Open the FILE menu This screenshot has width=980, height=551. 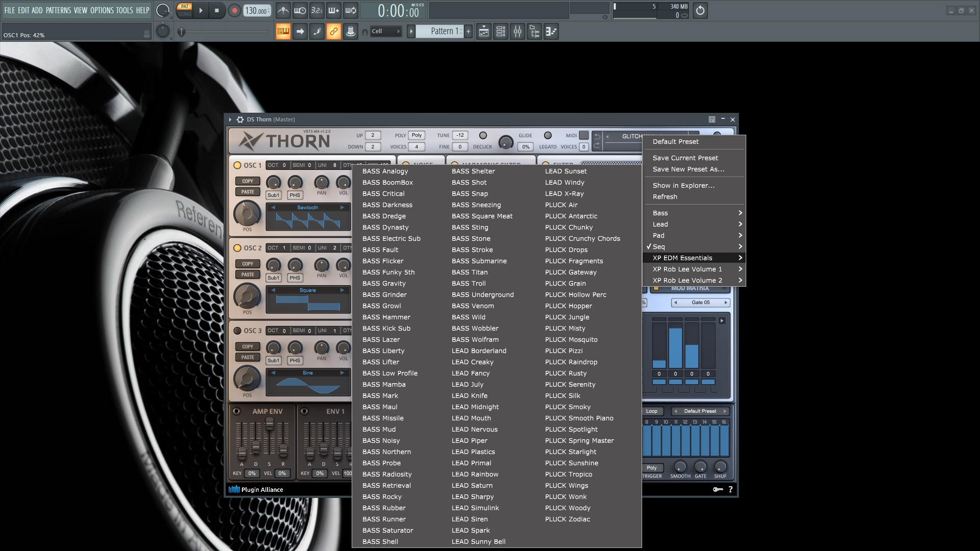click(10, 10)
